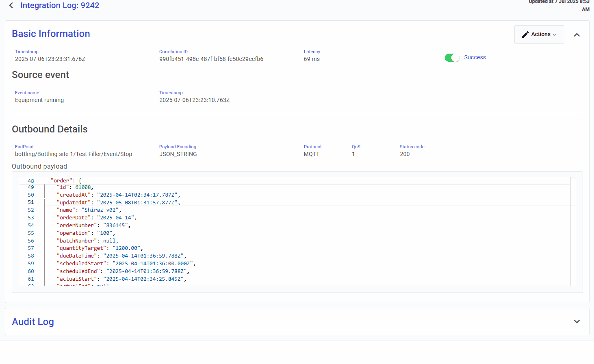
Task: Click the JSON_STRING payload encoding value
Action: pyautogui.click(x=178, y=154)
